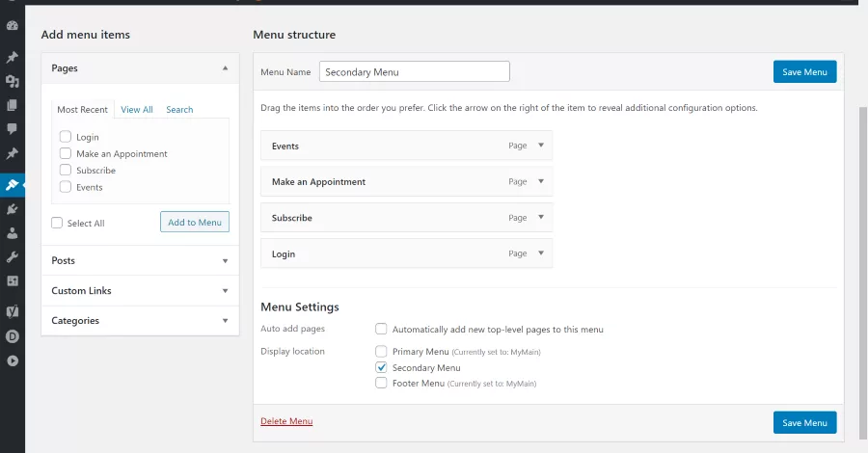Check the Login page checkbox
Screen dimensions: 868x453
pyautogui.click(x=66, y=137)
